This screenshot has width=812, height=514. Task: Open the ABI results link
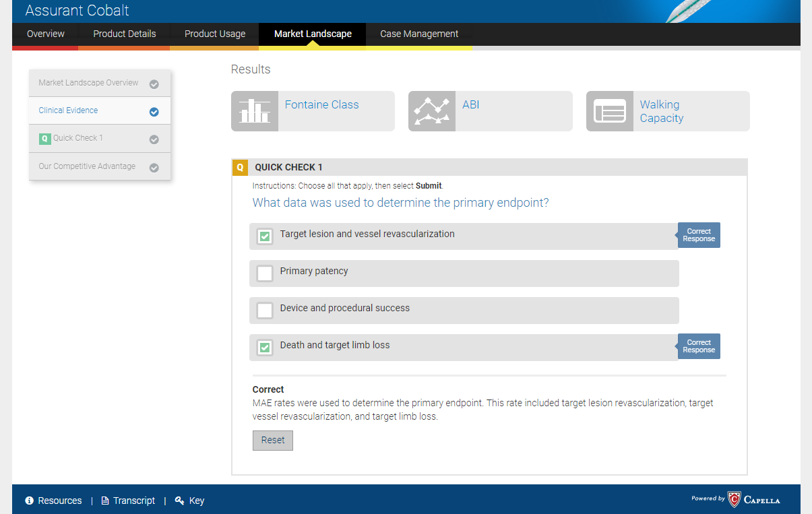coord(470,104)
